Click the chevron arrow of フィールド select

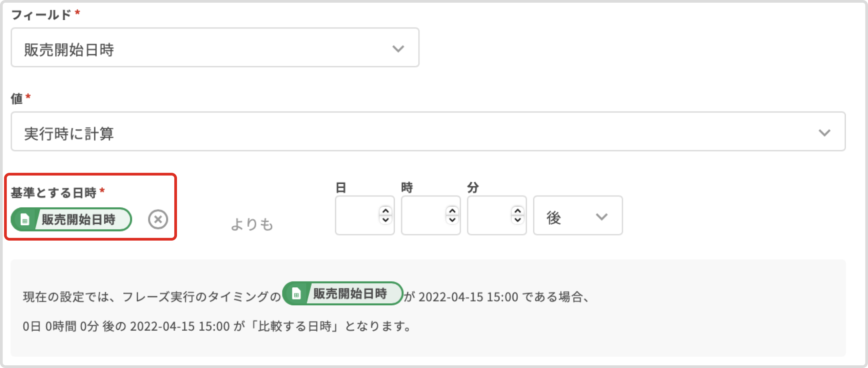pos(398,48)
